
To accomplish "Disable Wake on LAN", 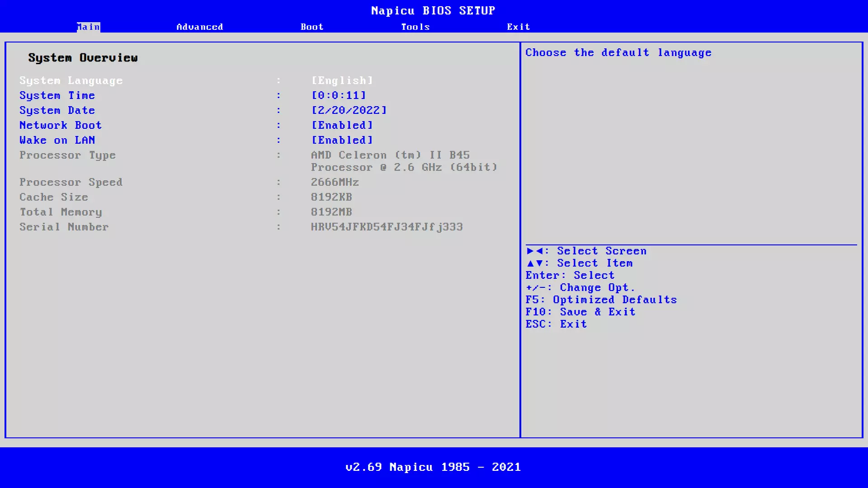I will pyautogui.click(x=342, y=140).
